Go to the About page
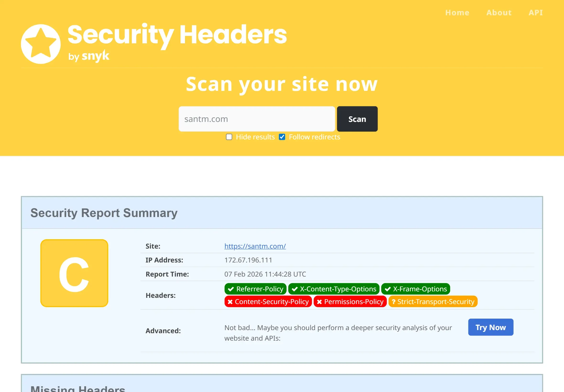The height and width of the screenshot is (392, 564). point(499,12)
